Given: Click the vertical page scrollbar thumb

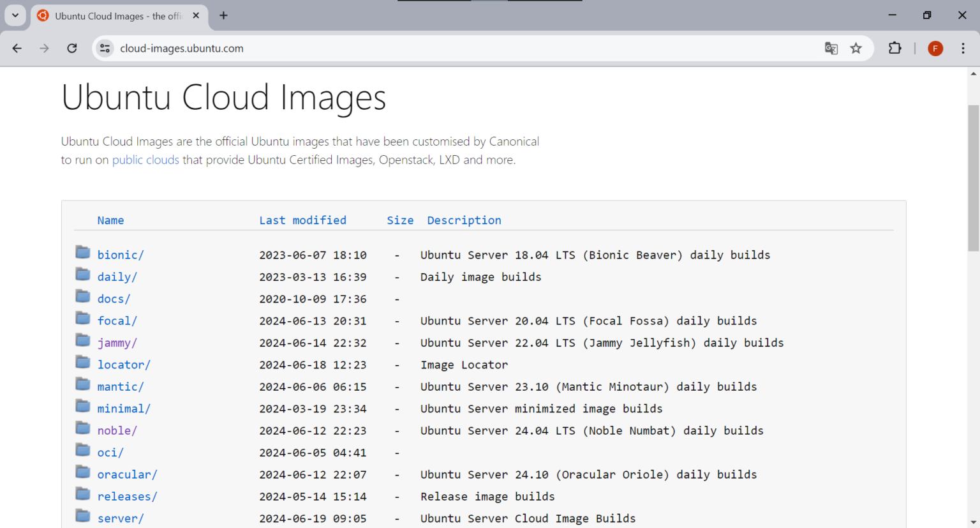Looking at the screenshot, I should (973, 178).
